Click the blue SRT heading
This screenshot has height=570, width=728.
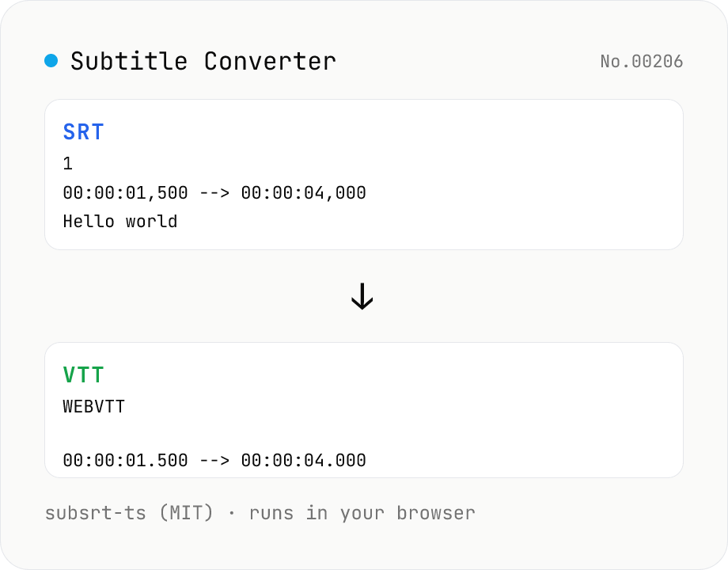click(x=84, y=132)
